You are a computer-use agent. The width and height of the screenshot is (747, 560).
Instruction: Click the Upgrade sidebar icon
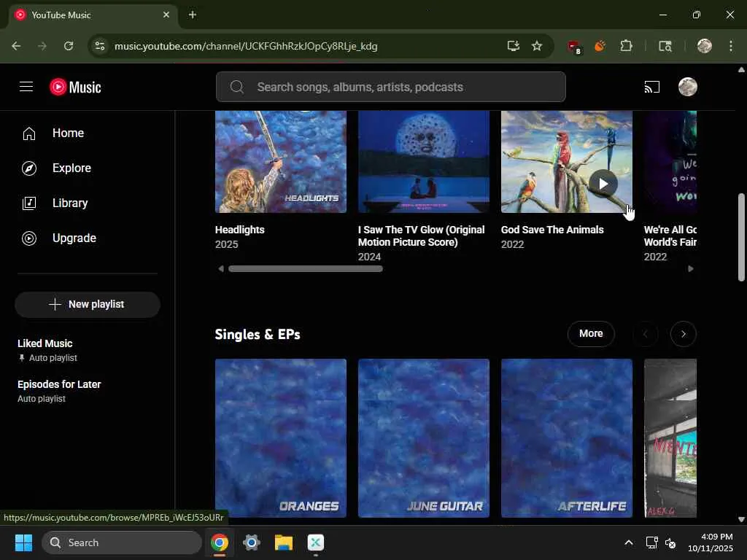pos(29,238)
